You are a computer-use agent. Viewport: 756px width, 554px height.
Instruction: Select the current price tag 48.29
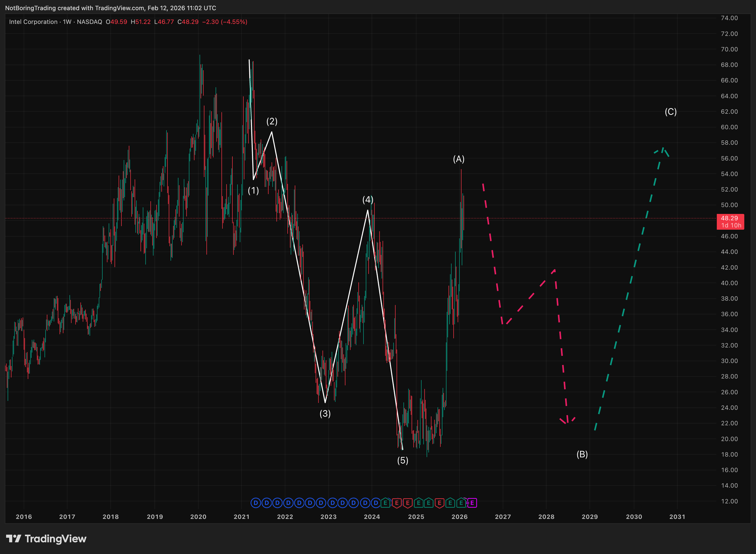coord(730,222)
